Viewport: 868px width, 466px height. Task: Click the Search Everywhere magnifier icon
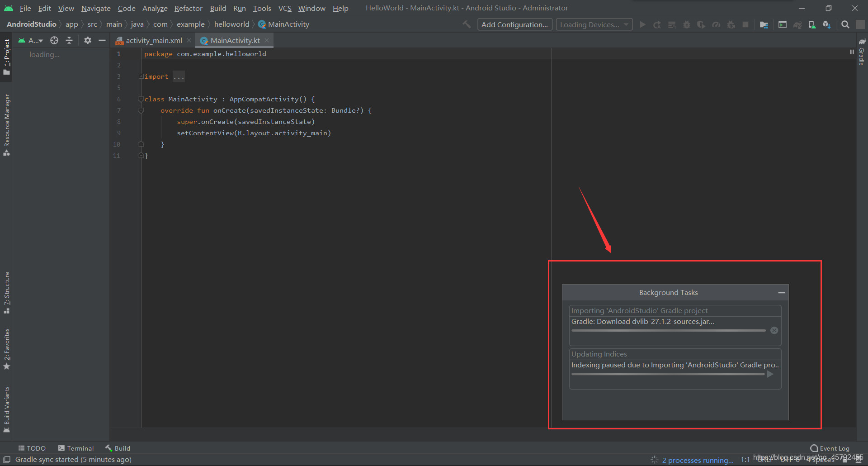pyautogui.click(x=845, y=24)
